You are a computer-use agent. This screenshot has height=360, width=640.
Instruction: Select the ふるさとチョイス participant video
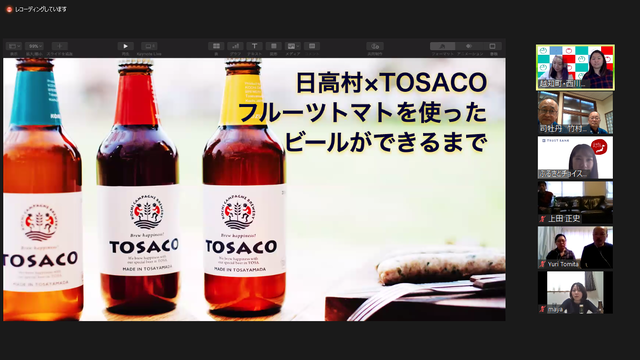click(575, 158)
